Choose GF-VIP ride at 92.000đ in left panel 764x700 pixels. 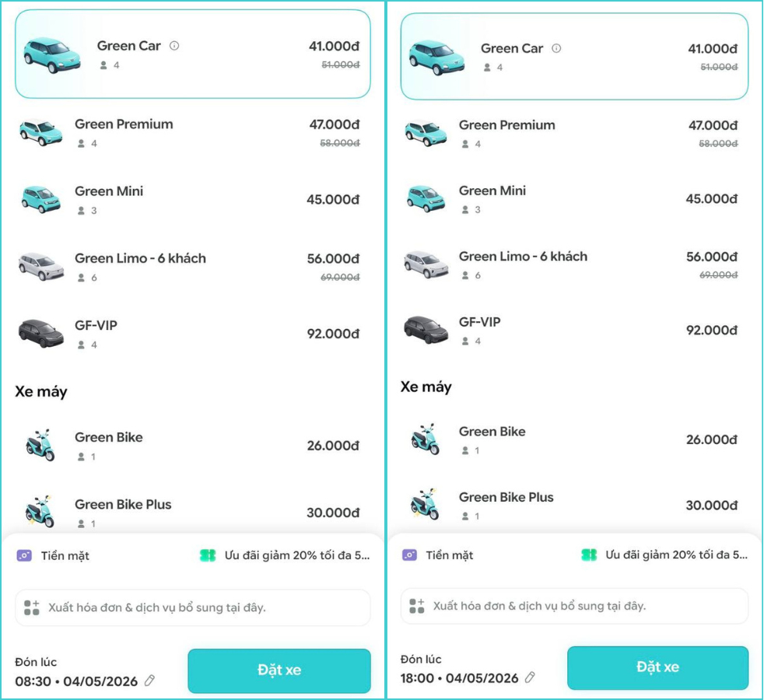coord(192,334)
